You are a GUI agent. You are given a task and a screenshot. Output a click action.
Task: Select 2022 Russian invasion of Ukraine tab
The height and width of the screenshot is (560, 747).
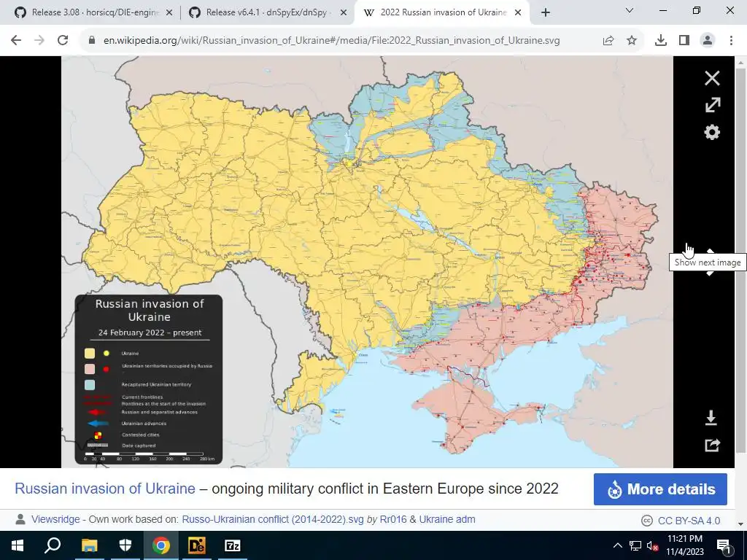pyautogui.click(x=441, y=12)
